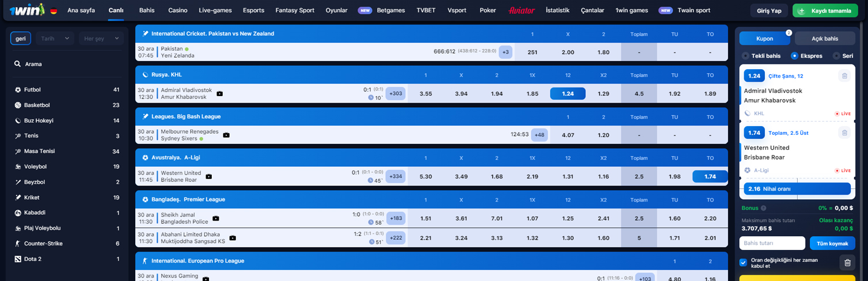868x281 pixels.
Task: Open Casino in top navigation
Action: [x=178, y=10]
